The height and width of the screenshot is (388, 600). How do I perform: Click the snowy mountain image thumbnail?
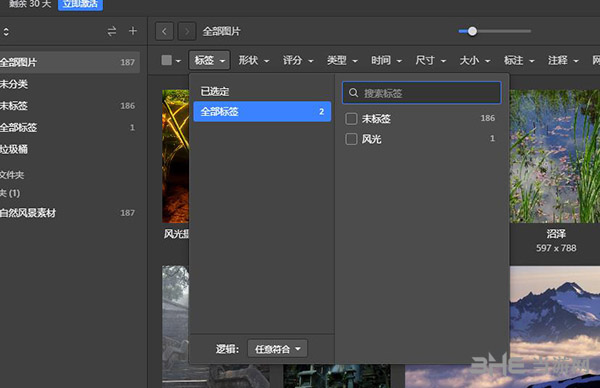point(555,327)
